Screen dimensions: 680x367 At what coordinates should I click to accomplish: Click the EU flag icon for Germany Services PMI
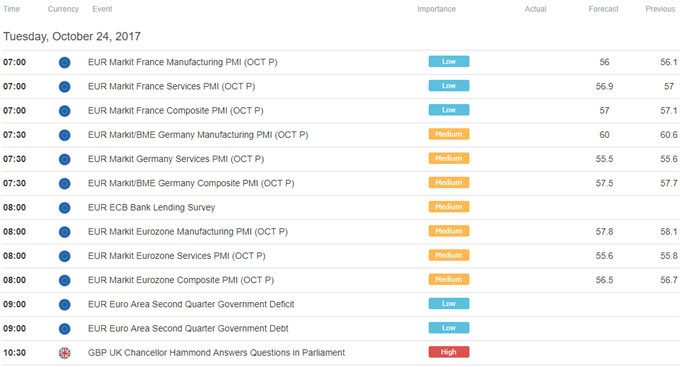65,160
